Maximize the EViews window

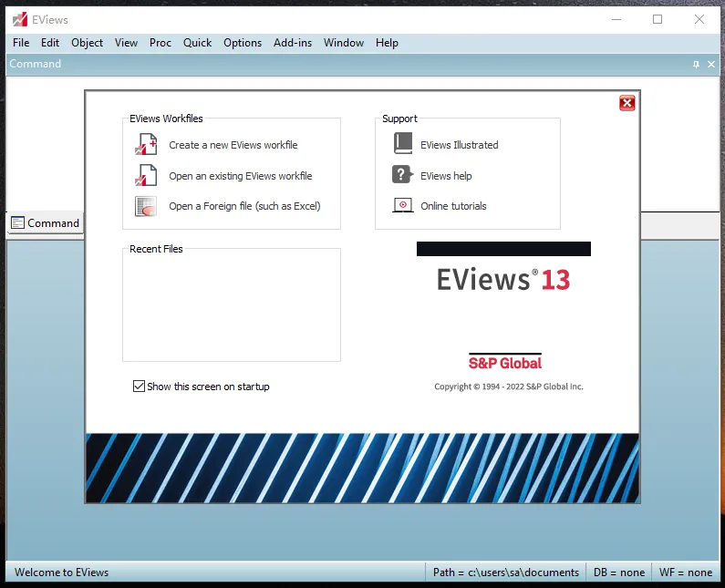point(658,19)
